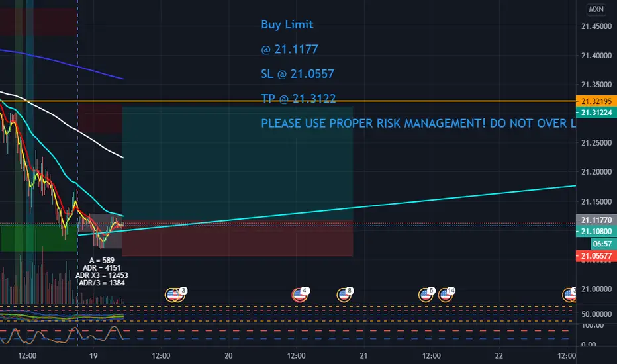
Task: Select the gray 21.11770 entry price label
Action: (x=596, y=220)
